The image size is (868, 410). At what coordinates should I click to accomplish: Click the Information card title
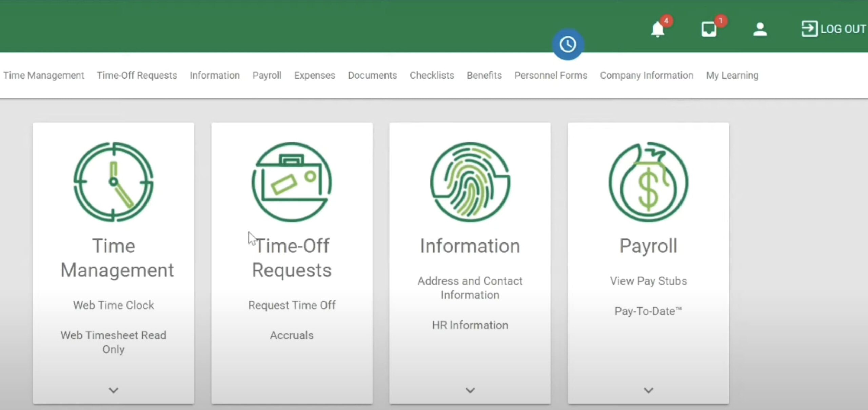(470, 246)
